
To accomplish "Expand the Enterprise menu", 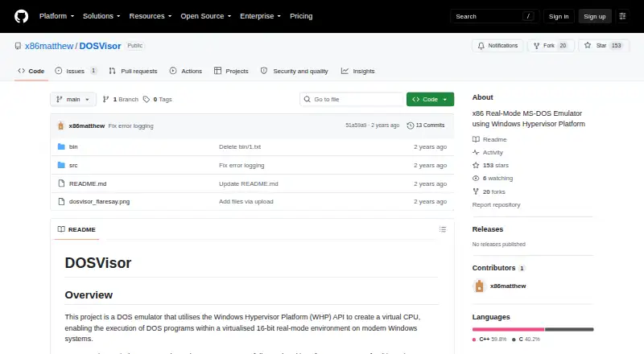I will tap(260, 16).
